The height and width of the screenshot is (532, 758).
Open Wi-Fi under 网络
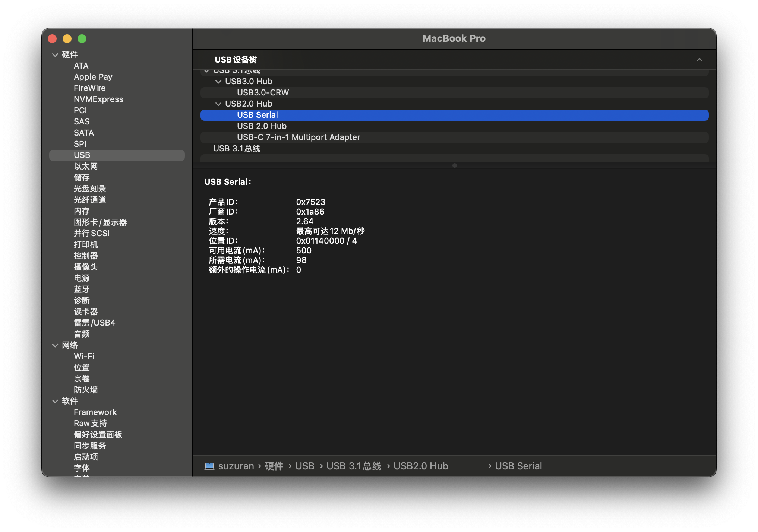[x=117, y=357]
